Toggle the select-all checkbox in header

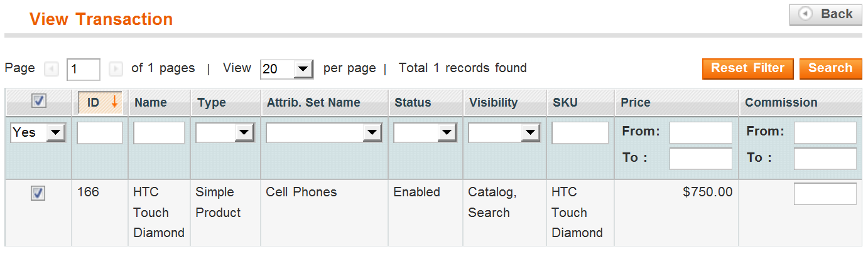(38, 101)
